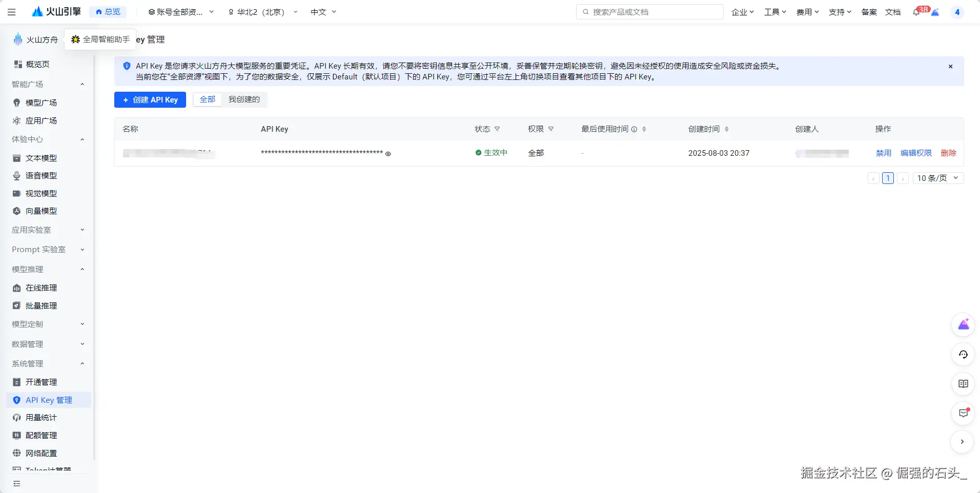Open the AI assistant floating icon
Image resolution: width=980 pixels, height=493 pixels.
point(963,324)
